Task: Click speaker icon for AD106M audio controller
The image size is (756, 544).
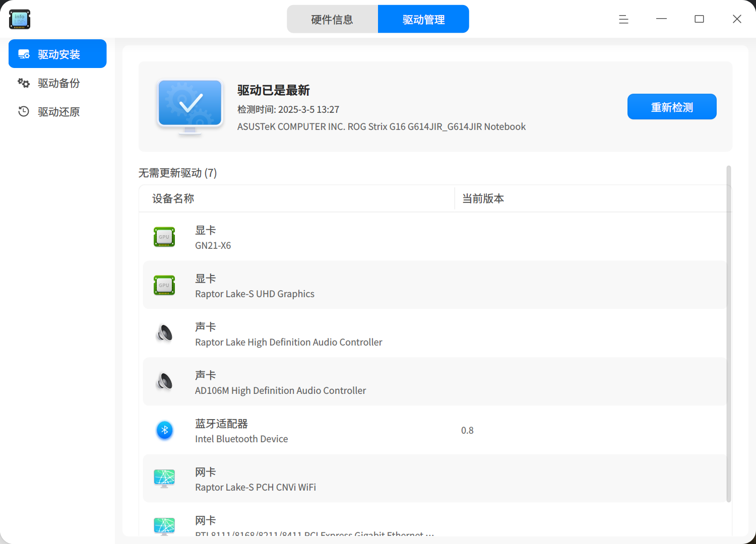Action: (x=164, y=381)
